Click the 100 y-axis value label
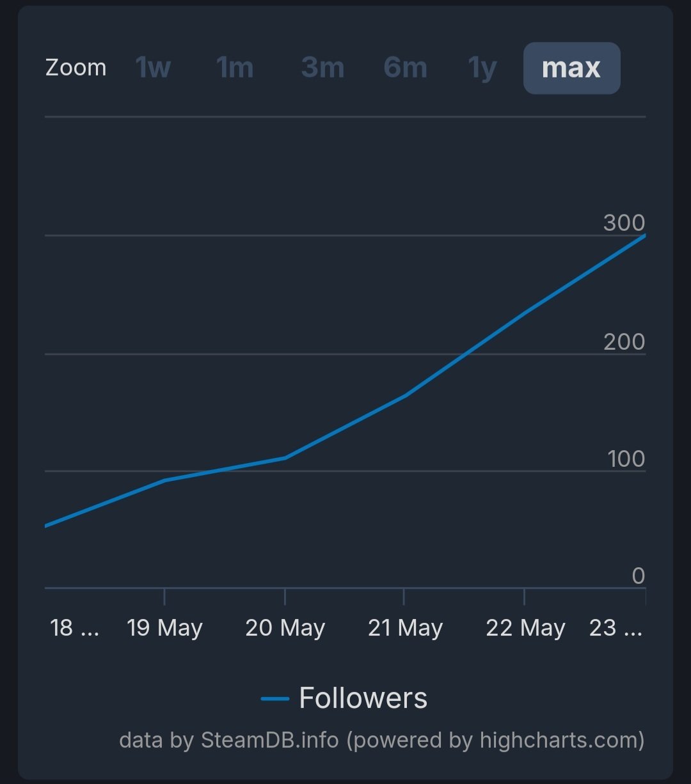Screen dimensions: 691x784 point(626,459)
